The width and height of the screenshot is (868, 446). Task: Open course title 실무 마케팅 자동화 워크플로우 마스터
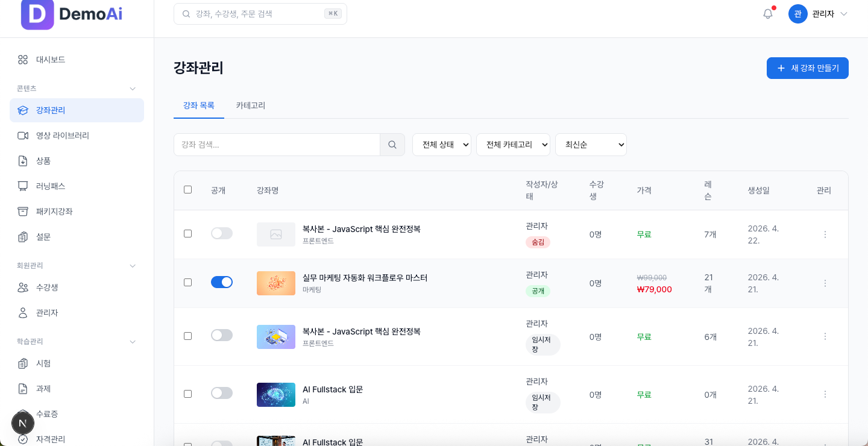click(365, 278)
